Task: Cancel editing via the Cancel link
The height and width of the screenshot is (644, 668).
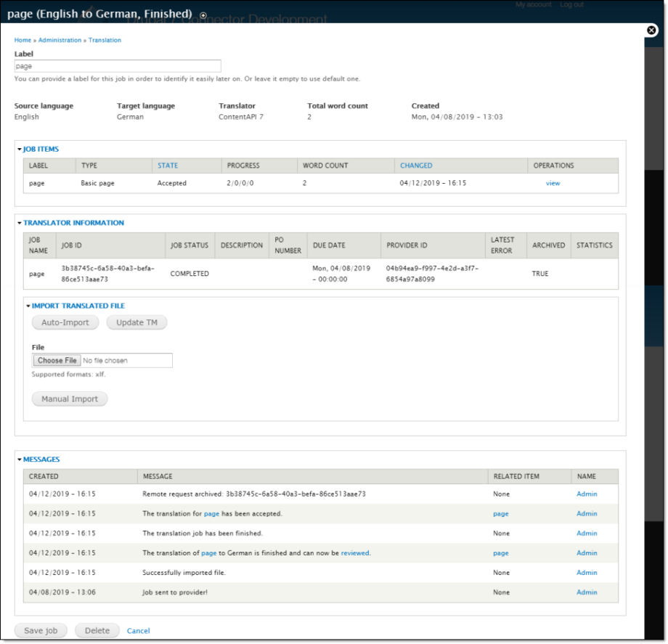Action: pos(138,631)
